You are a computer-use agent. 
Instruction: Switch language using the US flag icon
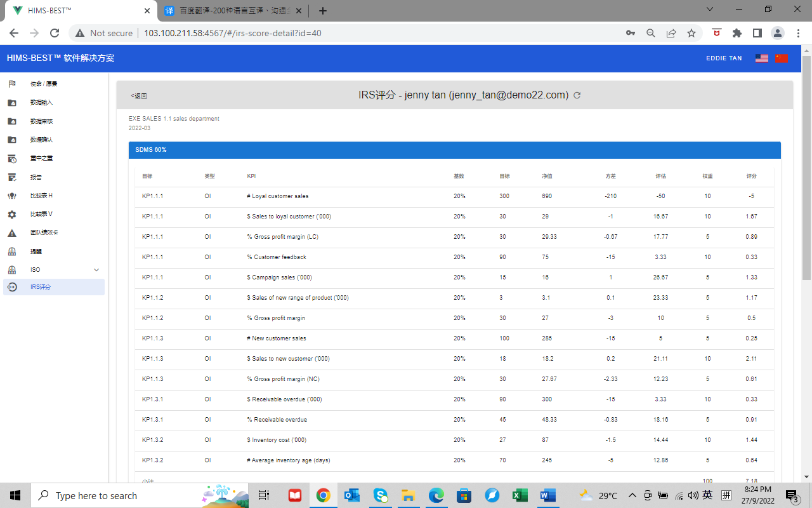click(x=762, y=58)
